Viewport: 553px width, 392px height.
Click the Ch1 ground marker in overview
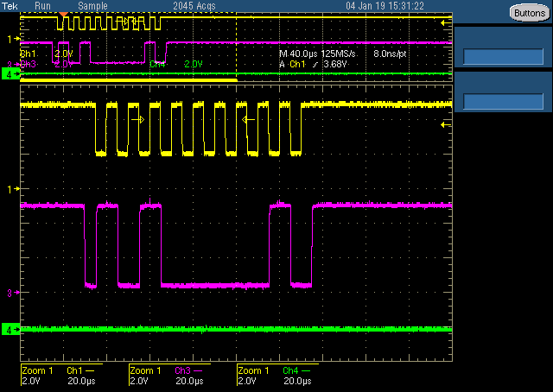pos(14,39)
